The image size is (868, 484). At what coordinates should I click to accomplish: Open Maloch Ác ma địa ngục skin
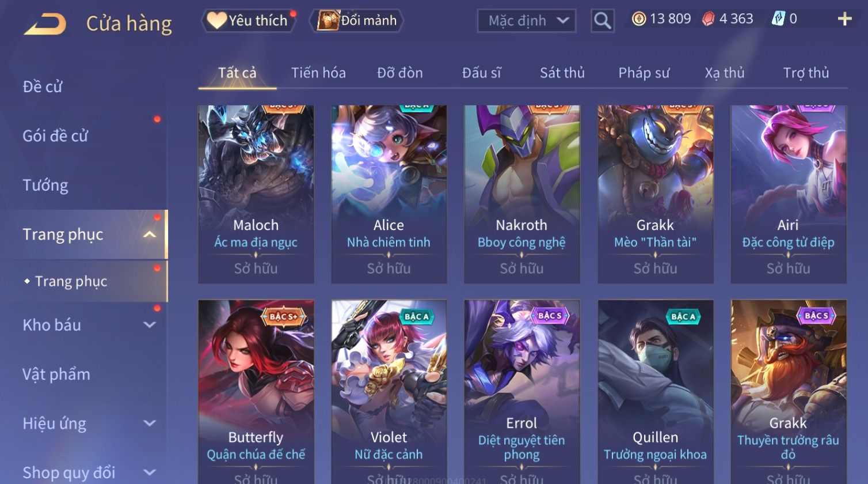pos(256,194)
